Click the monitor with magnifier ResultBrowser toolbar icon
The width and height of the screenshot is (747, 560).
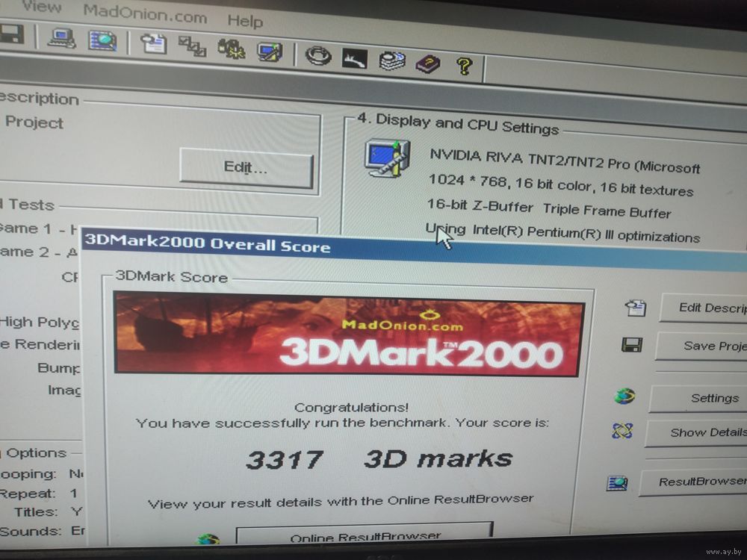(102, 41)
